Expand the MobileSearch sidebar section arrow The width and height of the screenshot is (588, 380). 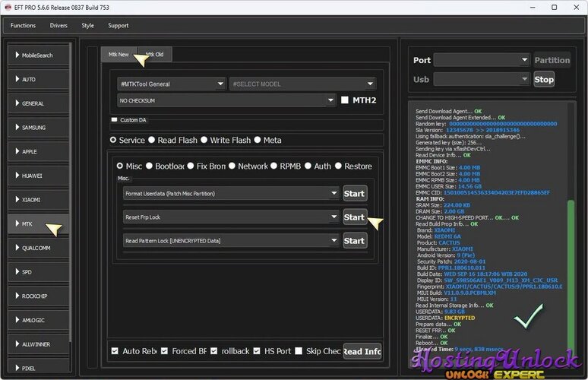pos(17,55)
